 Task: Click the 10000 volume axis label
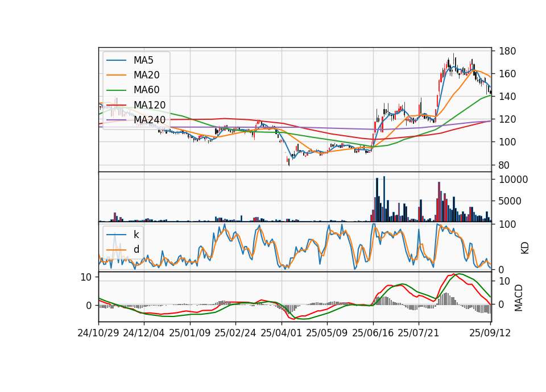pos(514,180)
